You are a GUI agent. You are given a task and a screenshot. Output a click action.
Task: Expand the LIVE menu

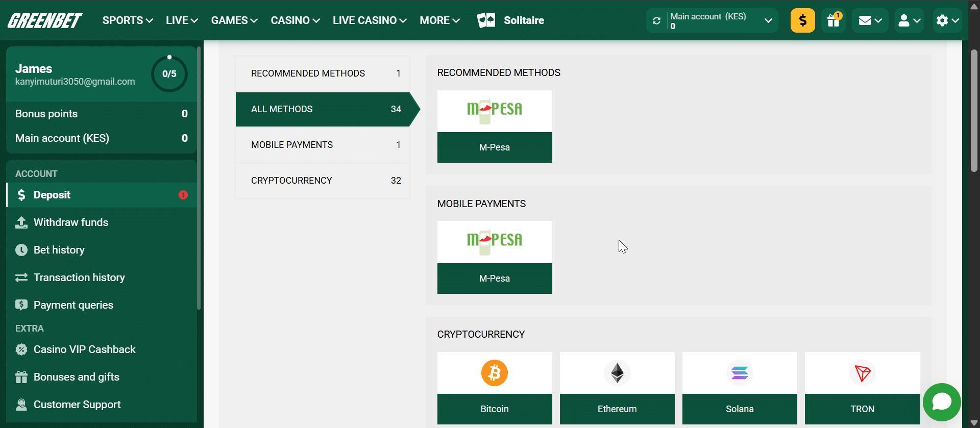[182, 20]
